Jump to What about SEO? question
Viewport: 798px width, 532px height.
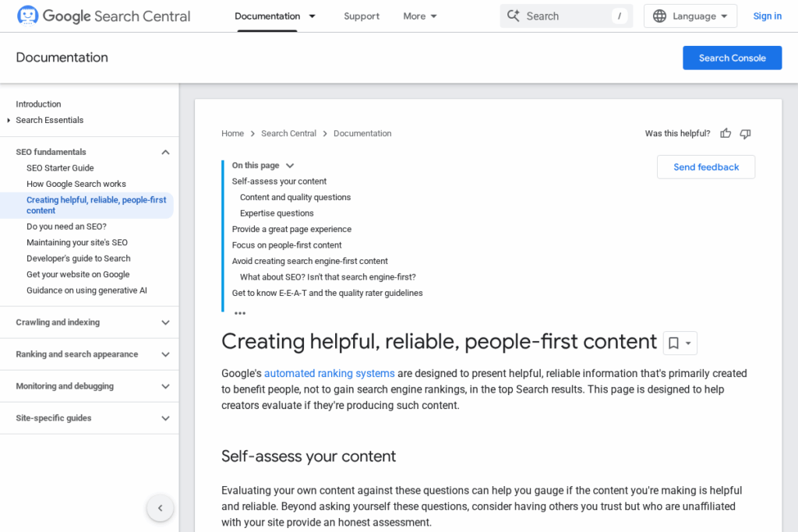pos(328,277)
